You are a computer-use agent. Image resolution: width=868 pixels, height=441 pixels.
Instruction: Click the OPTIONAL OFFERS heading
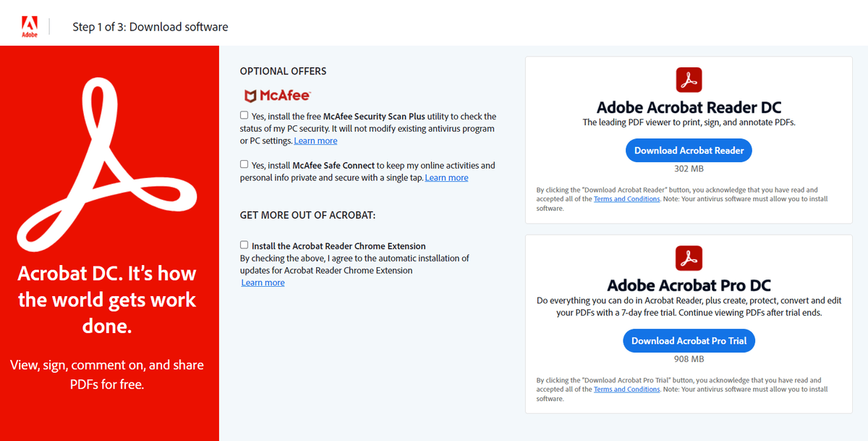(x=283, y=70)
